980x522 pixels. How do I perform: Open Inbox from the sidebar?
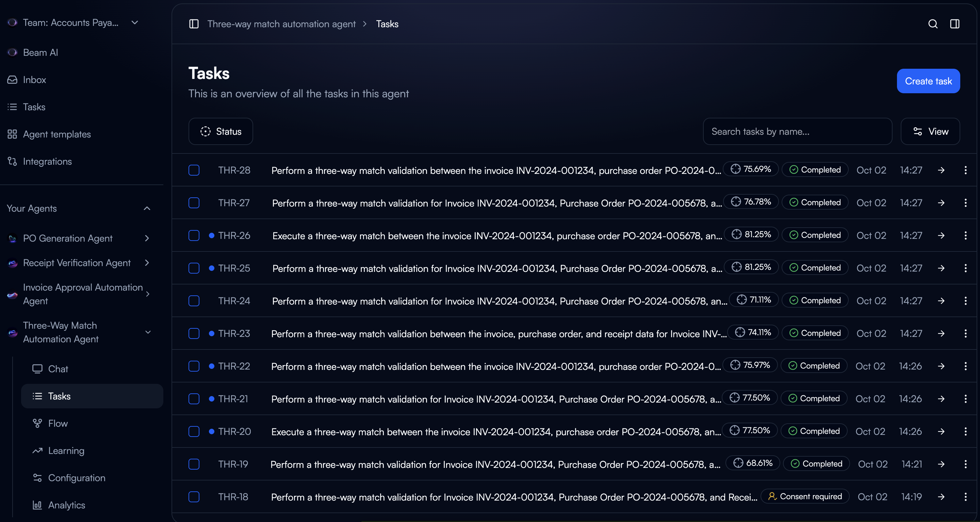34,80
